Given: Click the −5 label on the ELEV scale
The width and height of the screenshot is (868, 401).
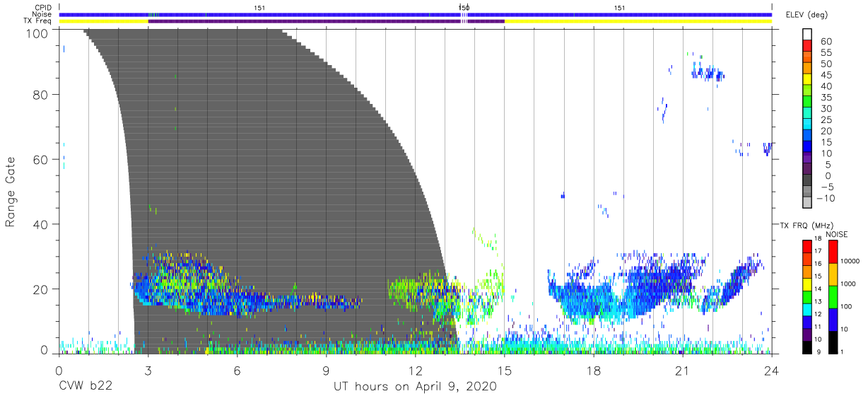Looking at the screenshot, I should (826, 187).
